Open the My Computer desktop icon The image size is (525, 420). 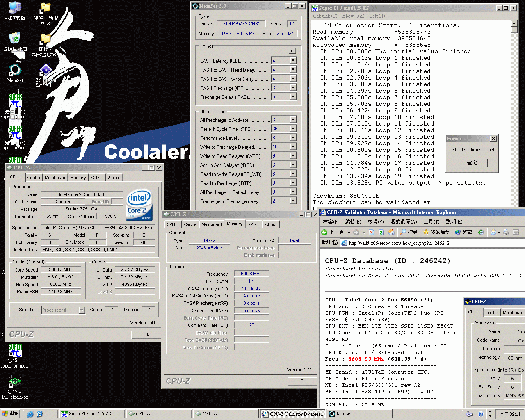(15, 11)
